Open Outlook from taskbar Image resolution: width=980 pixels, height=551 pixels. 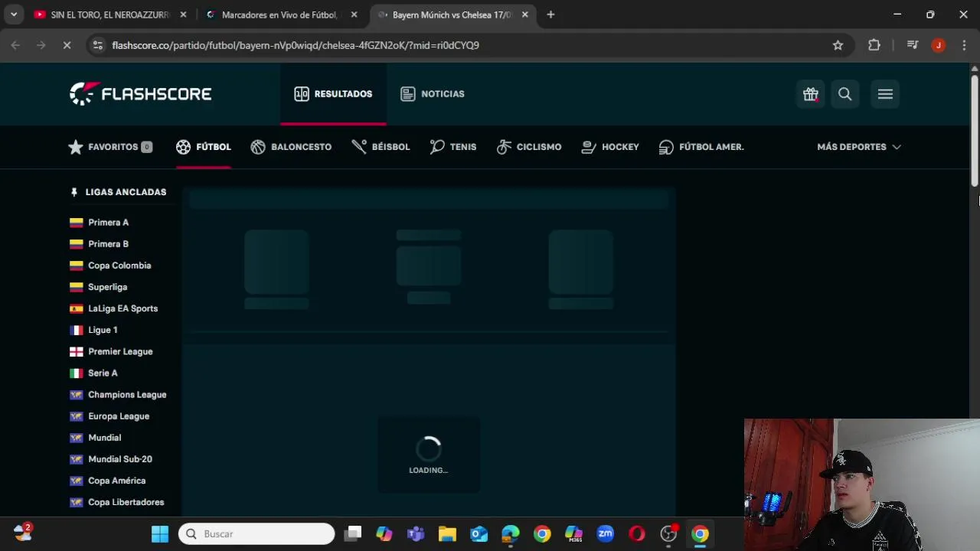pyautogui.click(x=479, y=534)
